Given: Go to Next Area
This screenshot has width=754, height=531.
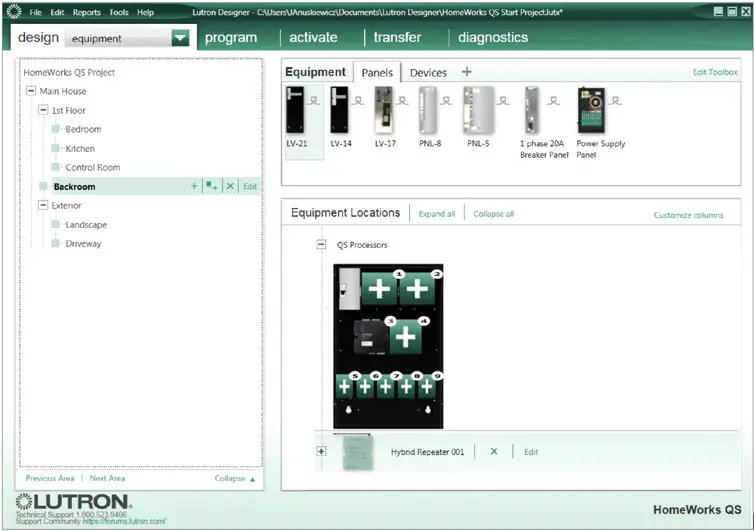Looking at the screenshot, I should [107, 478].
